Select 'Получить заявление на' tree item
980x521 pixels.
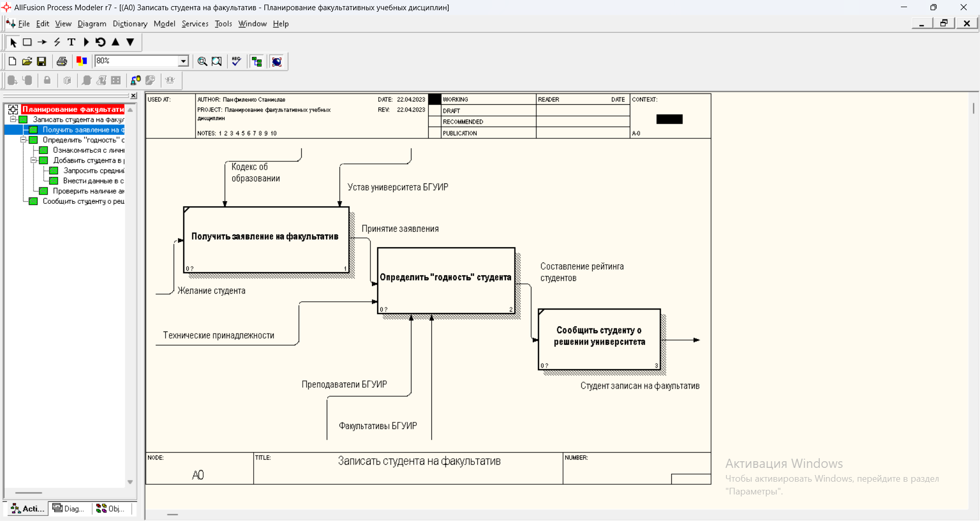[x=83, y=130]
